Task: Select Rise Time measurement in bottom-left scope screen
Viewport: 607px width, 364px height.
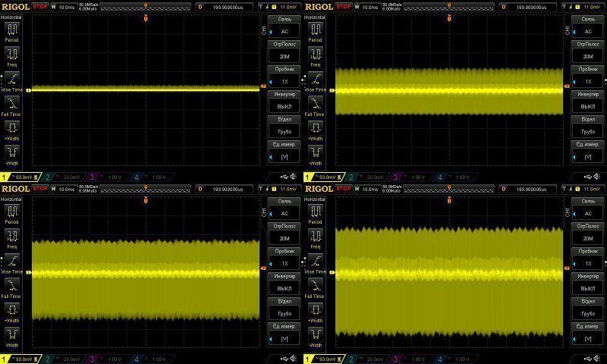Action: (11, 264)
